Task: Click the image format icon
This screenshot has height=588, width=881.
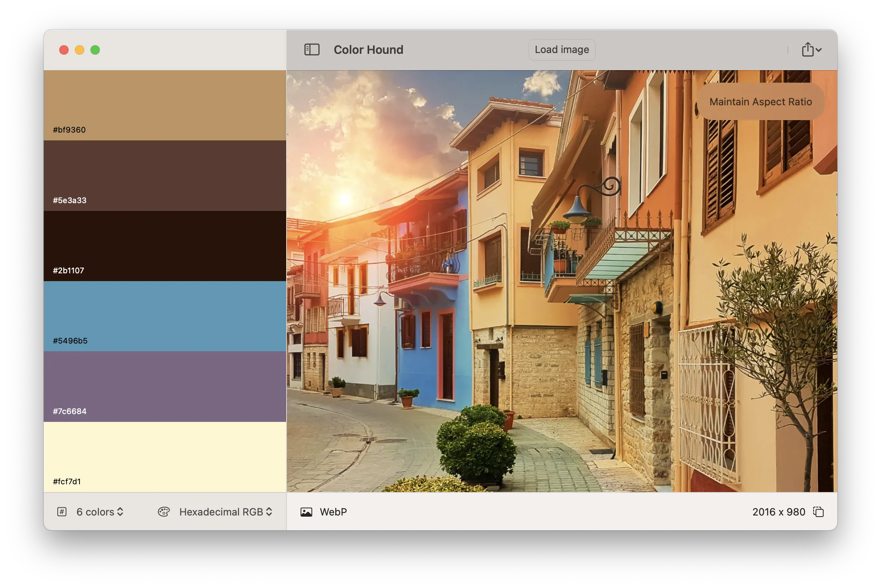Action: coord(306,512)
